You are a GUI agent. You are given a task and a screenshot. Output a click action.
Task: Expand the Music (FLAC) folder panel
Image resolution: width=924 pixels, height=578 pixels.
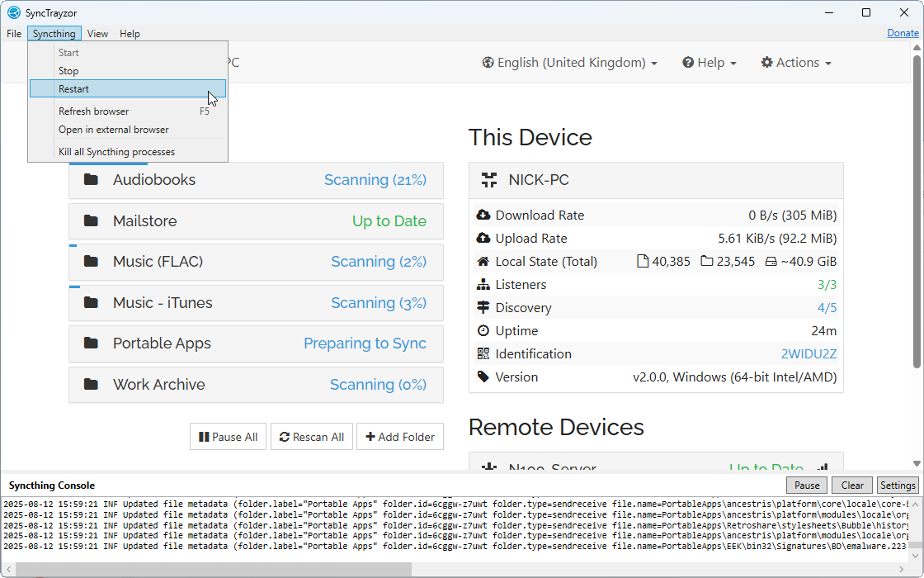(256, 263)
